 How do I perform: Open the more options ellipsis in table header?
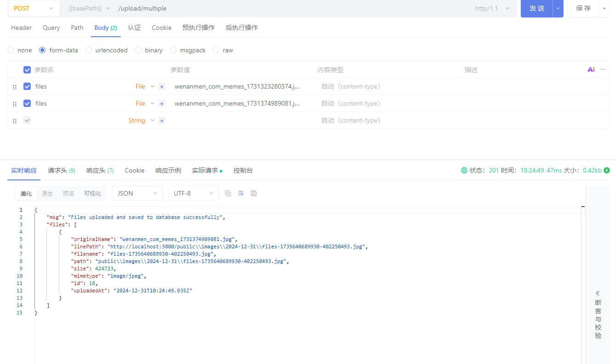click(603, 69)
